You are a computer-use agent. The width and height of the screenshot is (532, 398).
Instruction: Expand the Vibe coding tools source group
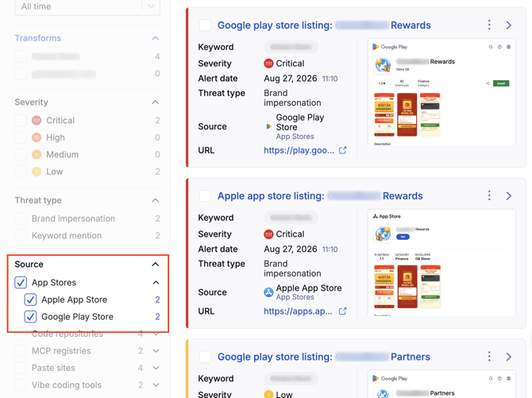click(x=156, y=384)
